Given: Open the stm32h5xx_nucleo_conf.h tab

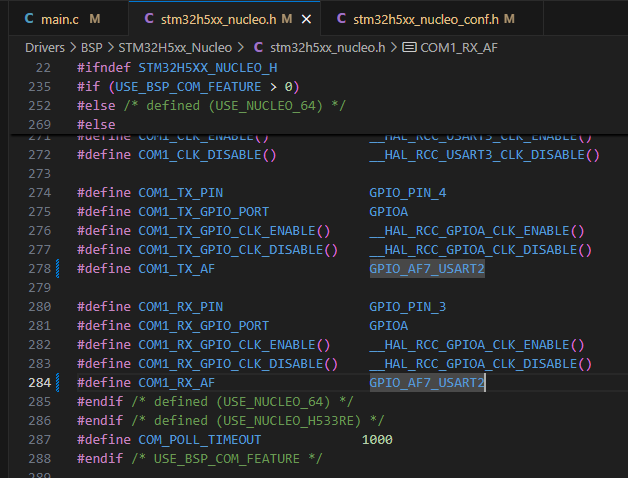Looking at the screenshot, I should tap(432, 18).
